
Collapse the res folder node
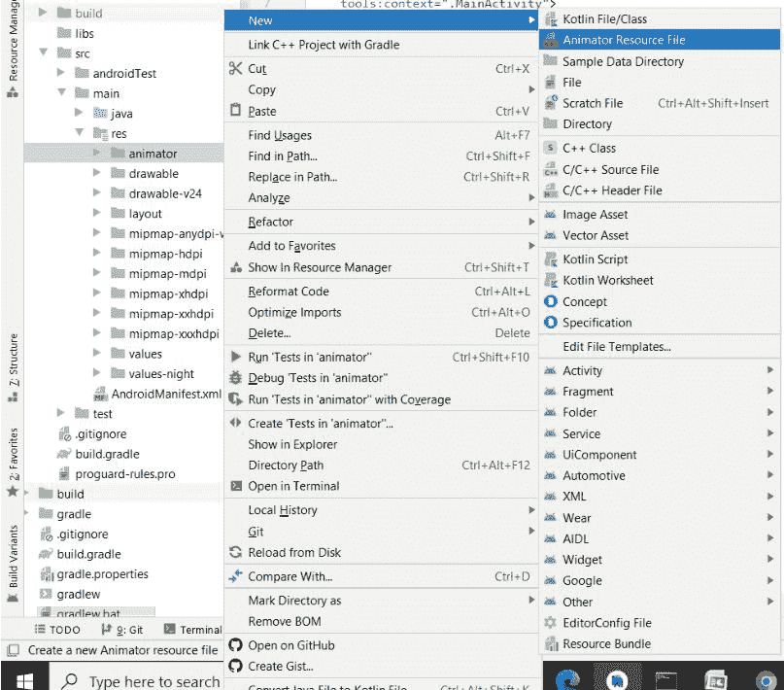79,134
